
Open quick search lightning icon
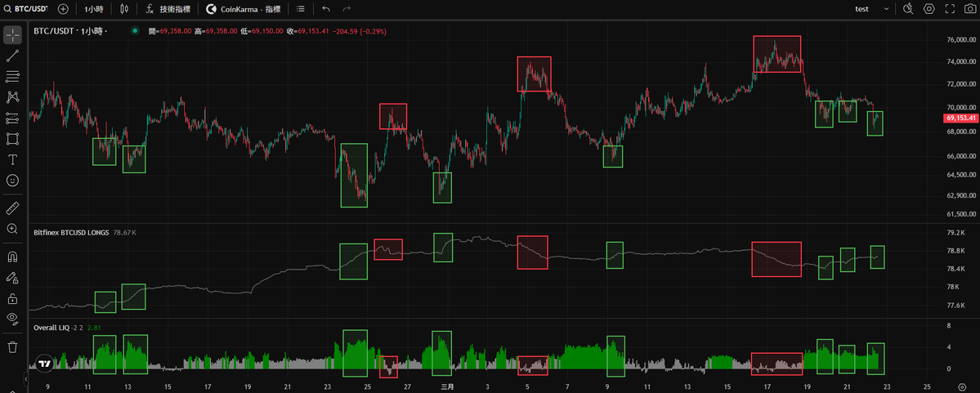click(x=908, y=9)
